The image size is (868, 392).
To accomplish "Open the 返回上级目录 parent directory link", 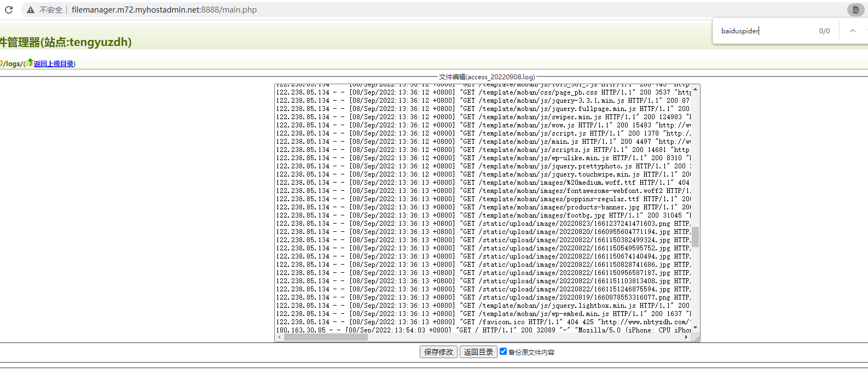I will (x=54, y=64).
